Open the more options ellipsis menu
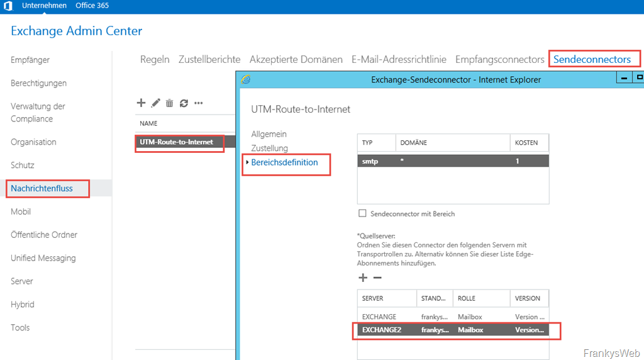Image resolution: width=644 pixels, height=360 pixels. (199, 103)
